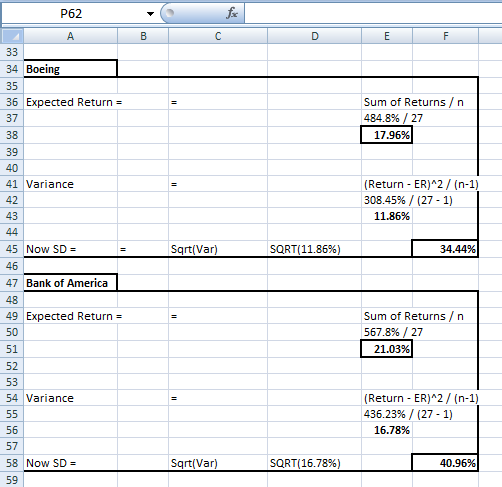Click 'Sum of Returns / n' in row 49
The width and height of the screenshot is (502, 487).
[x=414, y=316]
